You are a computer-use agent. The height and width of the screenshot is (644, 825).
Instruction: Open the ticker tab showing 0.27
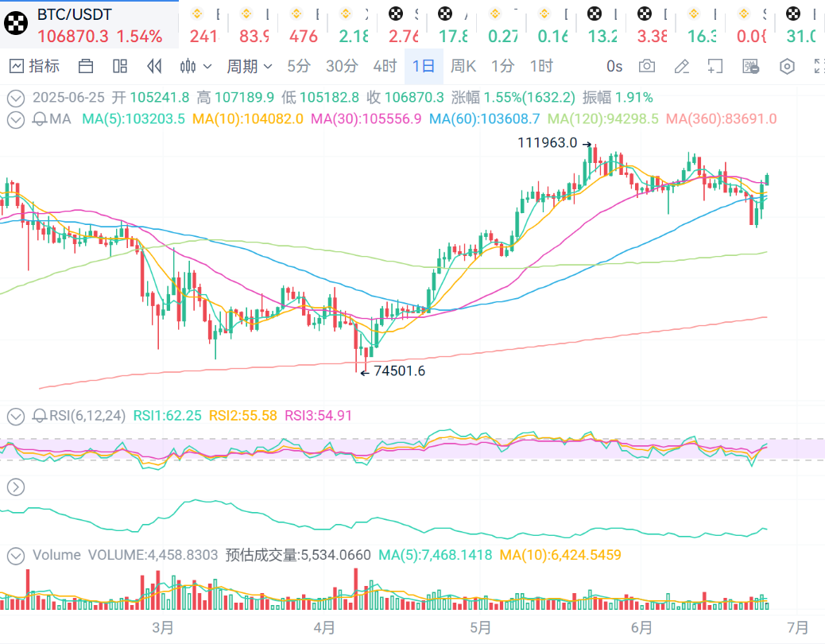pos(502,24)
